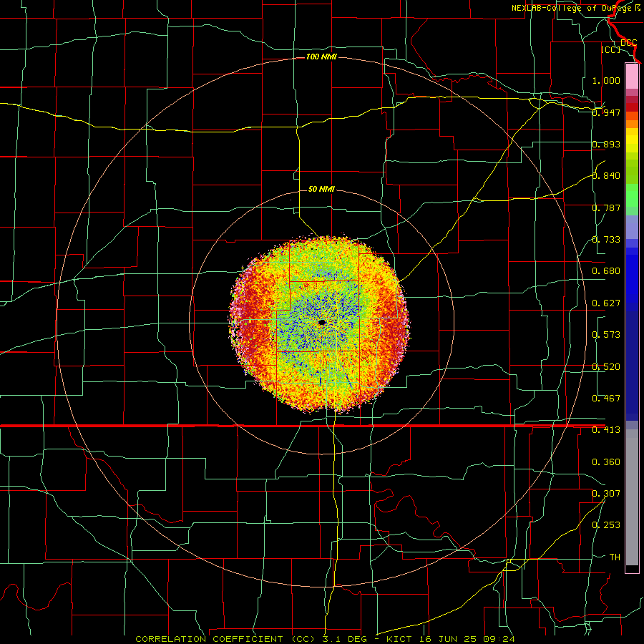The height and width of the screenshot is (644, 644).
Task: Select the 0.787 scale value
Action: click(606, 208)
